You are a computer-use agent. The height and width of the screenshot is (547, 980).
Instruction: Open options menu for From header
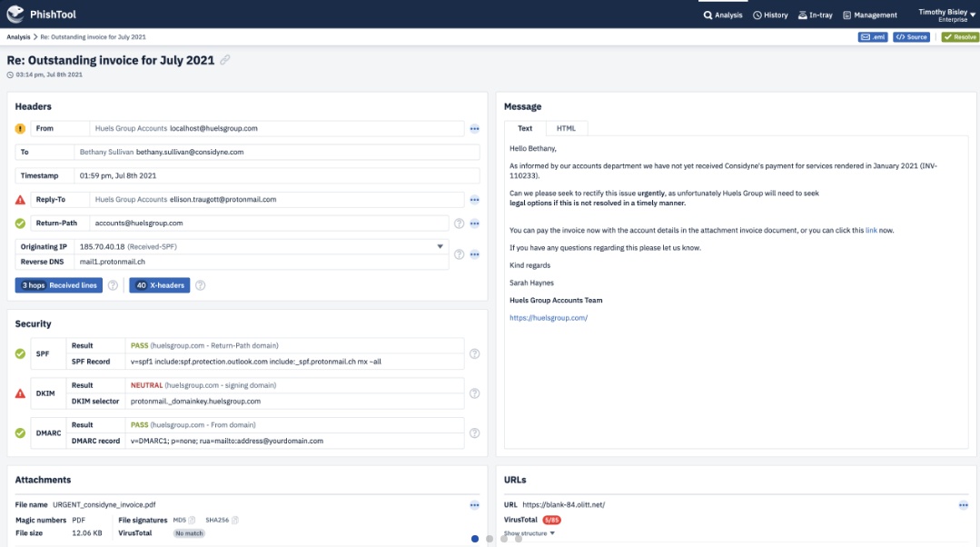(x=474, y=129)
